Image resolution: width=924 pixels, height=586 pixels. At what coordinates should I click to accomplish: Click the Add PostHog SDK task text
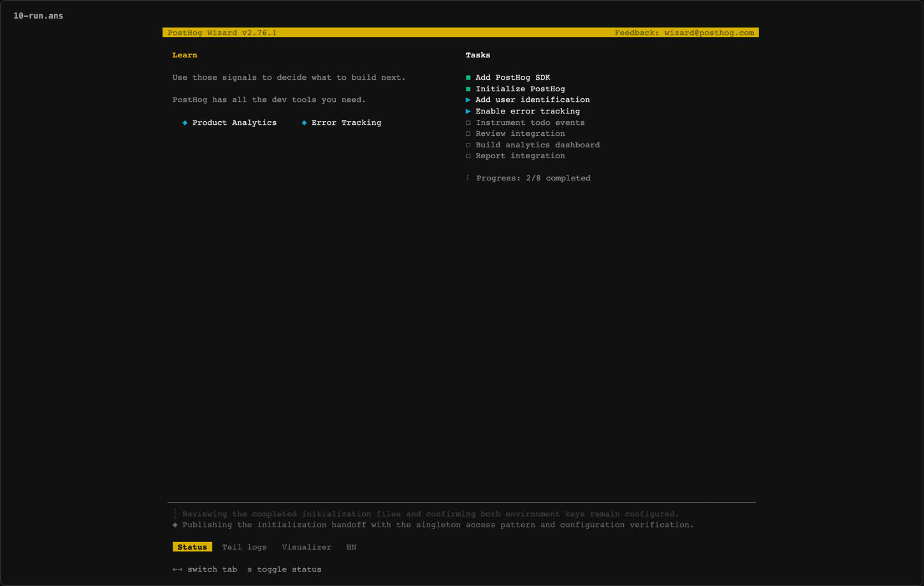click(513, 78)
